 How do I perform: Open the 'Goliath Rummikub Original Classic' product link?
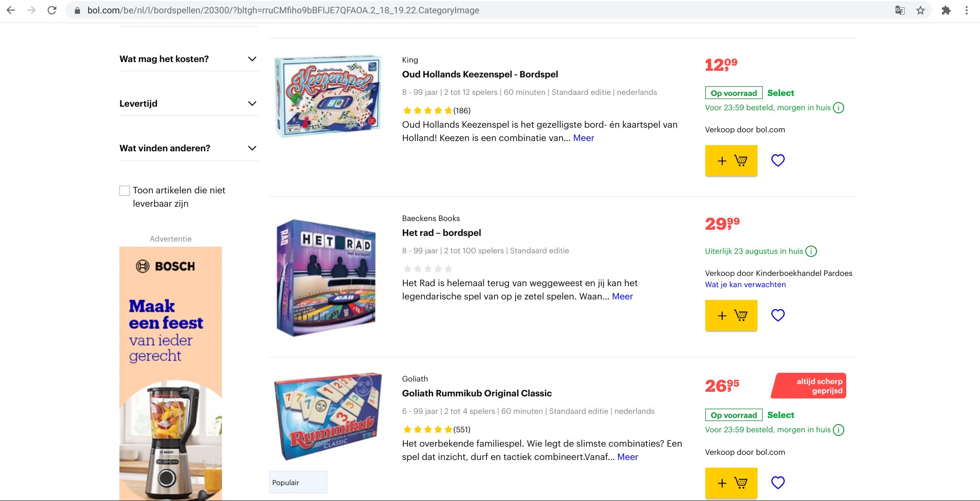pos(477,393)
